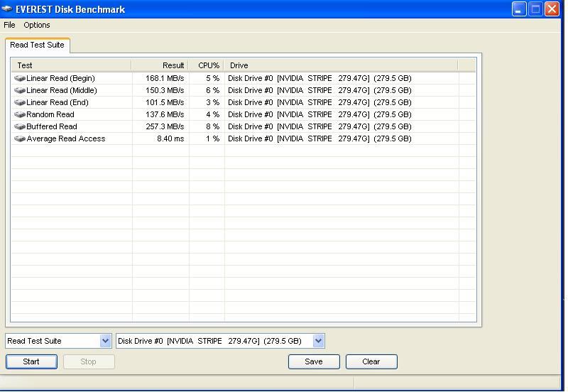
Task: Click the Linear Read (Middle) disk icon
Action: click(x=20, y=90)
